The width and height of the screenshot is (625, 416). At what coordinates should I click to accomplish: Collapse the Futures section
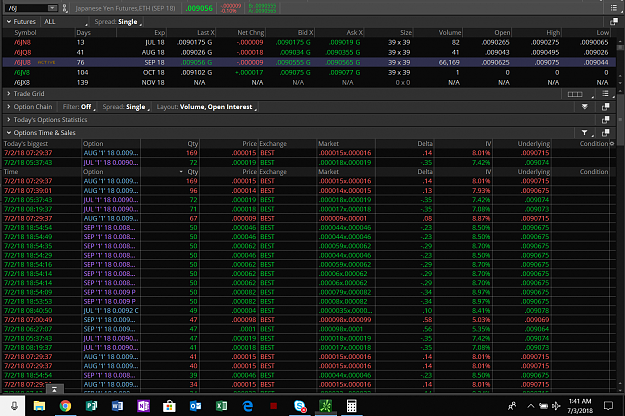[9, 22]
